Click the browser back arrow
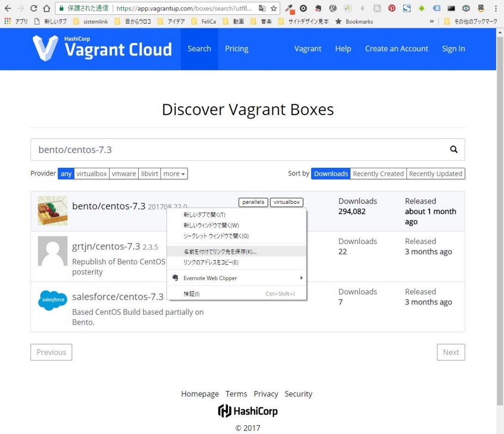The height and width of the screenshot is (434, 504). (8, 8)
